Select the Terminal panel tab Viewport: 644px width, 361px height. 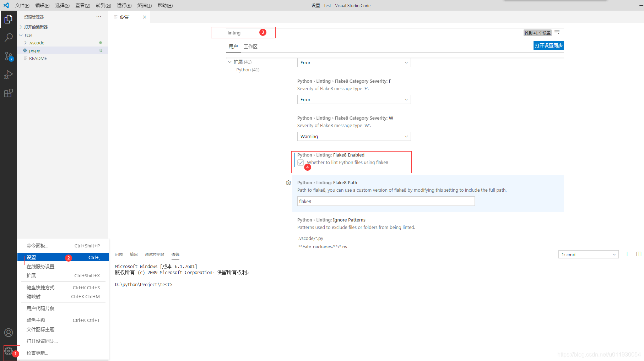pyautogui.click(x=175, y=255)
